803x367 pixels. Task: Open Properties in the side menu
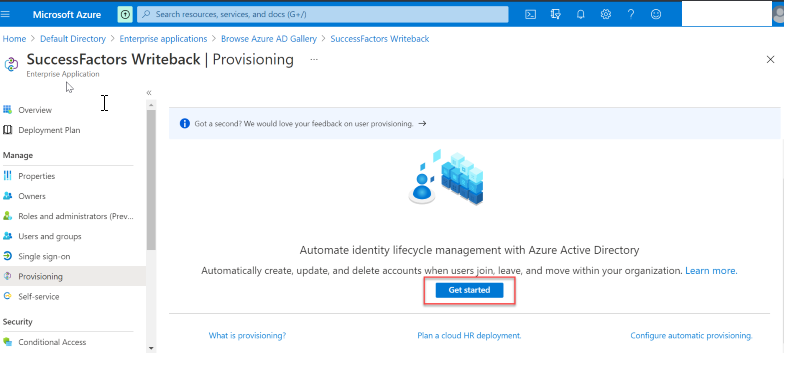pos(36,176)
